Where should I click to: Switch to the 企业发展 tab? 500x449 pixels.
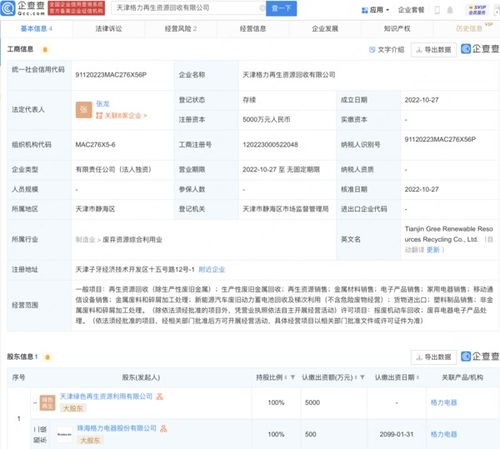(x=325, y=29)
